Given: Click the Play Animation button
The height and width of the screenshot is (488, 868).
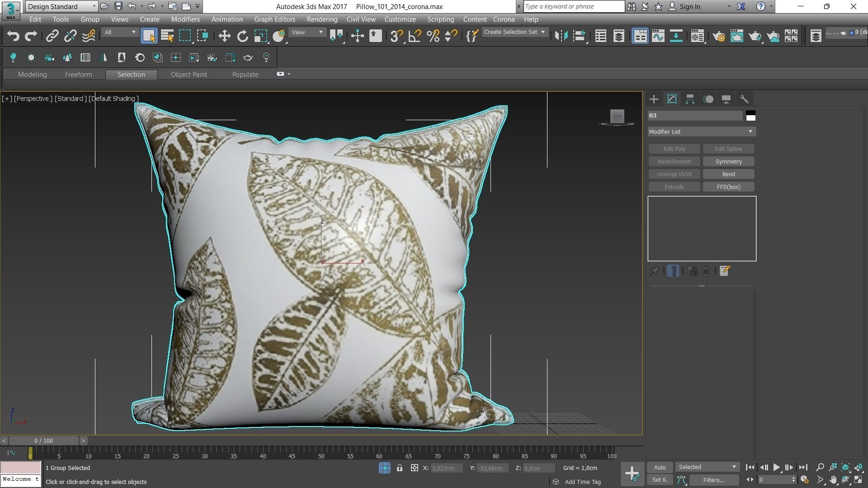Looking at the screenshot, I should [x=776, y=468].
